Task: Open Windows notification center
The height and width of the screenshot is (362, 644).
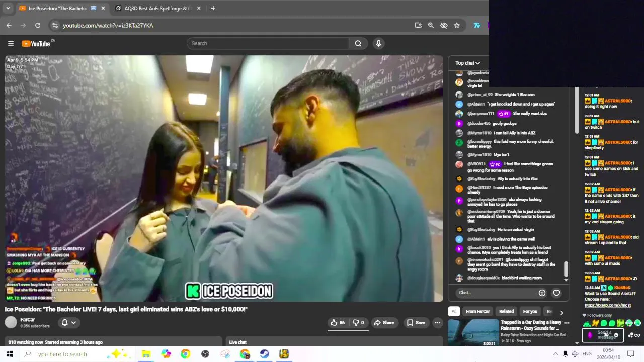Action: [631, 354]
